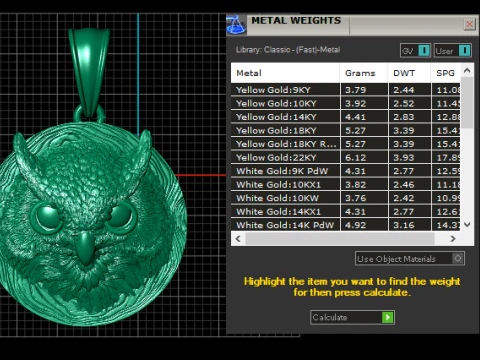Click the Metal Weights scale icon
The image size is (480, 360).
point(236,25)
